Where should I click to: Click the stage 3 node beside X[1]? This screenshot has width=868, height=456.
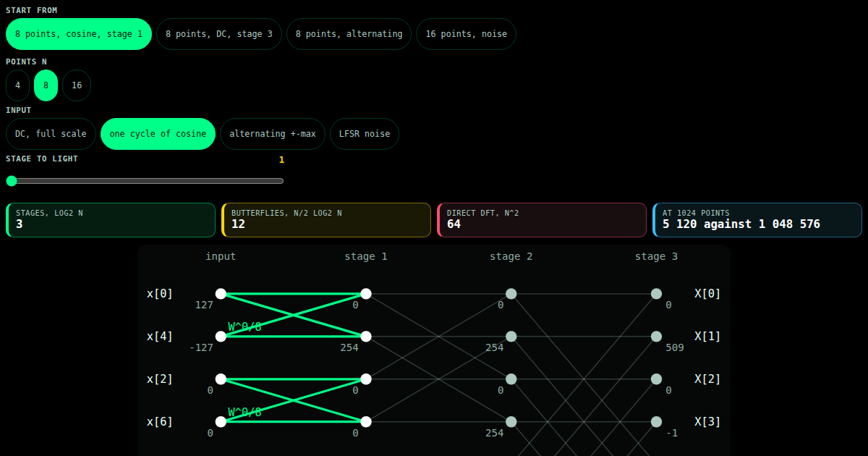(656, 337)
